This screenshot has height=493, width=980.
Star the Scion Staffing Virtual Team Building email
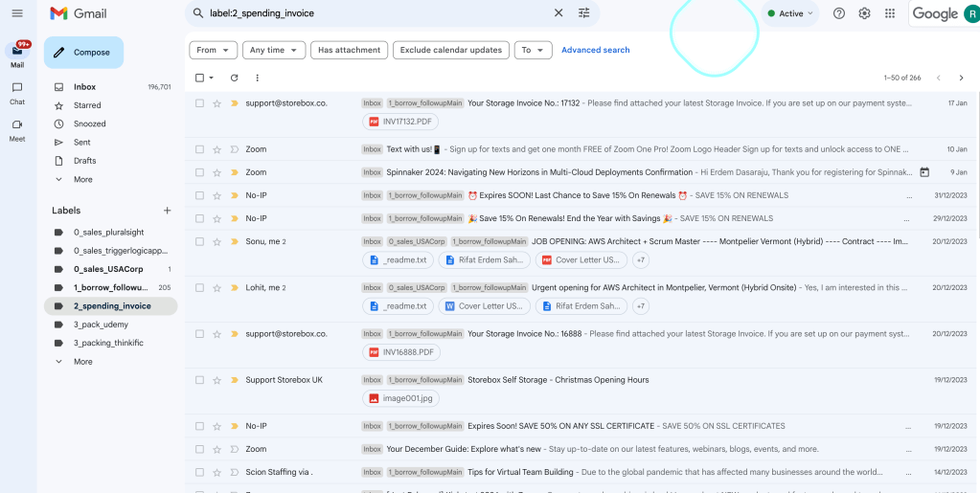pyautogui.click(x=217, y=472)
